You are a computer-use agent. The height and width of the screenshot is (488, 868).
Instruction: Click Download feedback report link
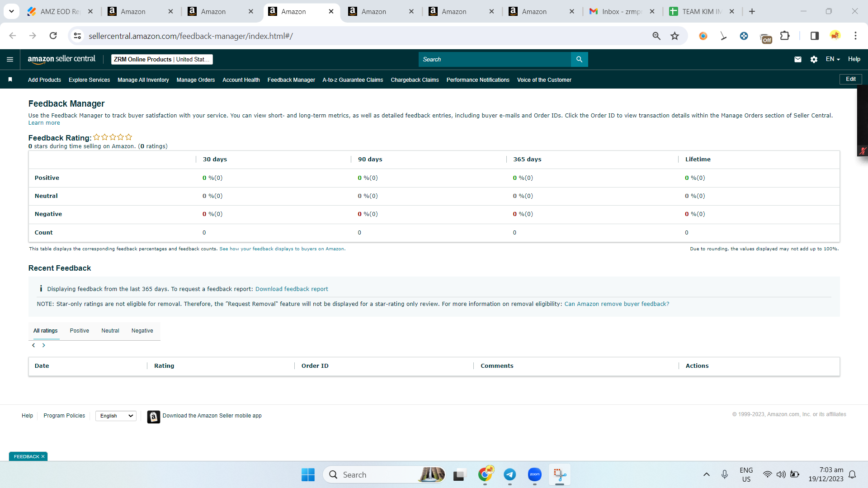pyautogui.click(x=292, y=289)
